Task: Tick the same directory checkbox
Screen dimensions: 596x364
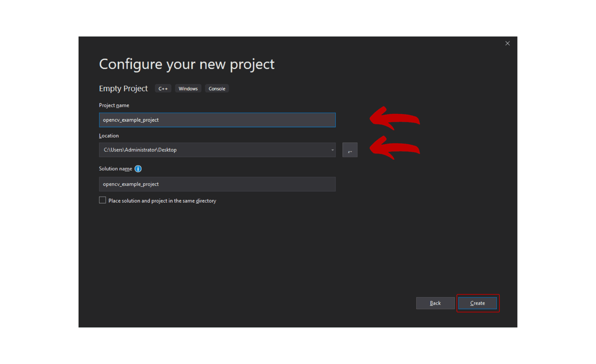Action: 102,200
